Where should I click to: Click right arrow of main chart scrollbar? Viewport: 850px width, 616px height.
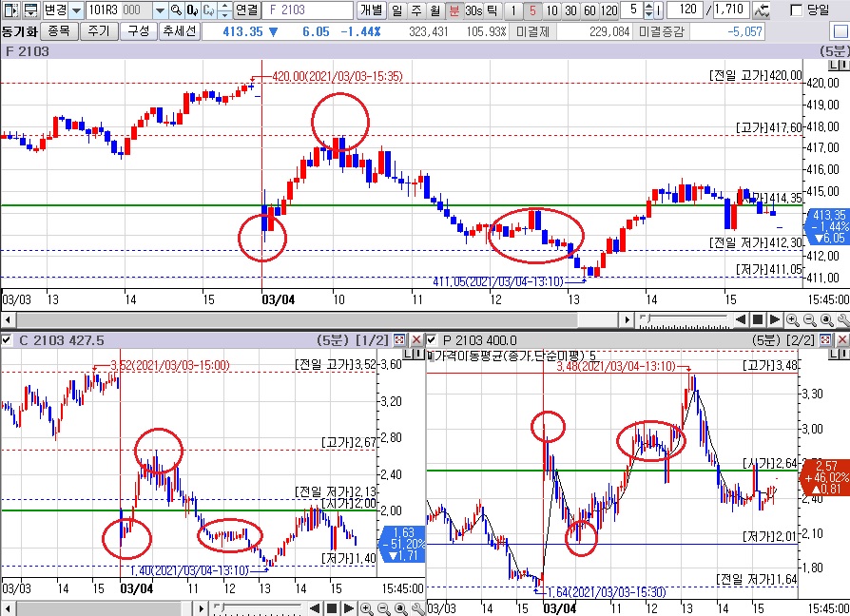click(x=627, y=319)
